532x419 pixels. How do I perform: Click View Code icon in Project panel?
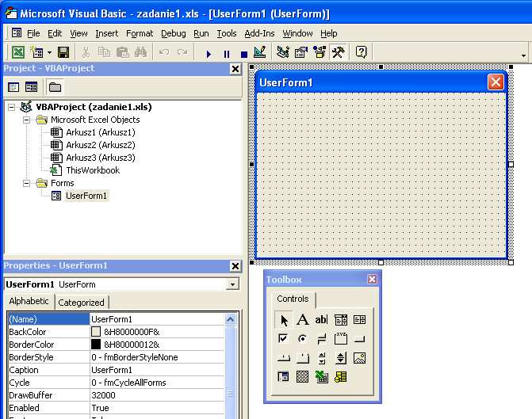13,87
